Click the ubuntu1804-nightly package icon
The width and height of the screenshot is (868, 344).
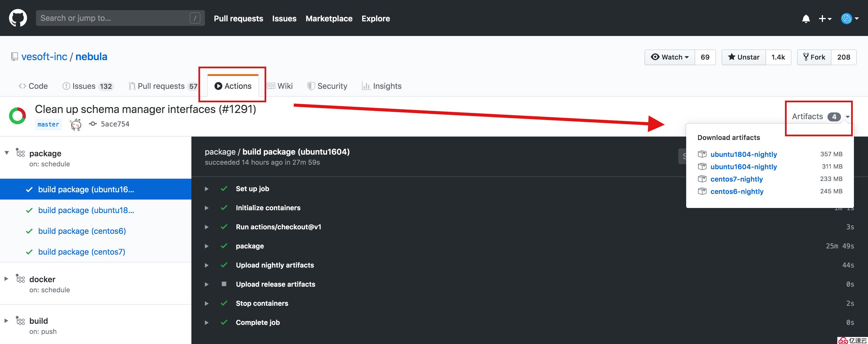coord(702,154)
